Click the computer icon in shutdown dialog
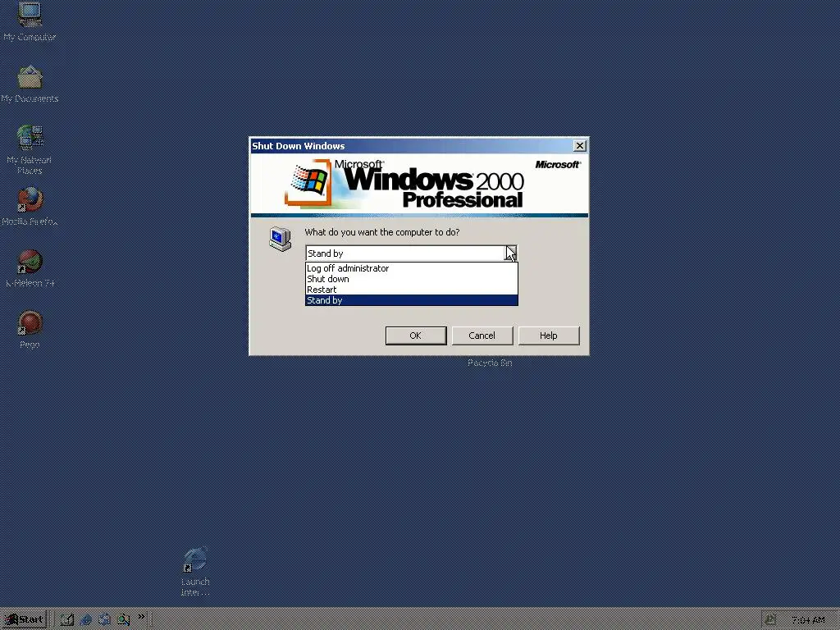Screen dimensions: 840x630 click(x=281, y=239)
